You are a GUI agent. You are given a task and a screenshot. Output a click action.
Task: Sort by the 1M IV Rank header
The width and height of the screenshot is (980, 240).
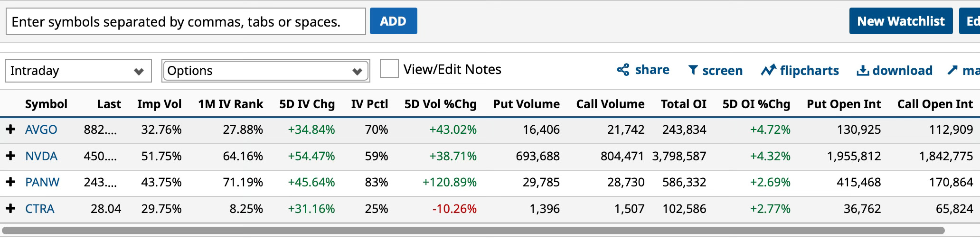230,104
